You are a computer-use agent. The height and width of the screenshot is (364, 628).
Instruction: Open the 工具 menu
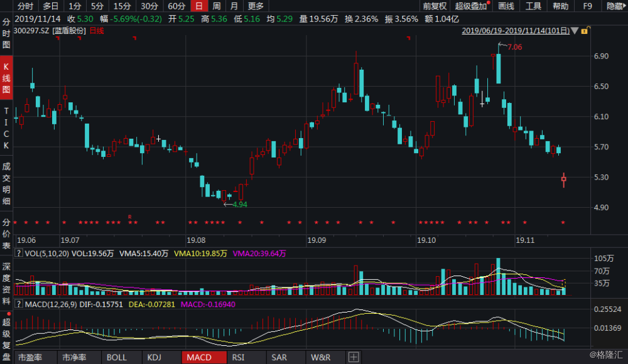(x=533, y=6)
